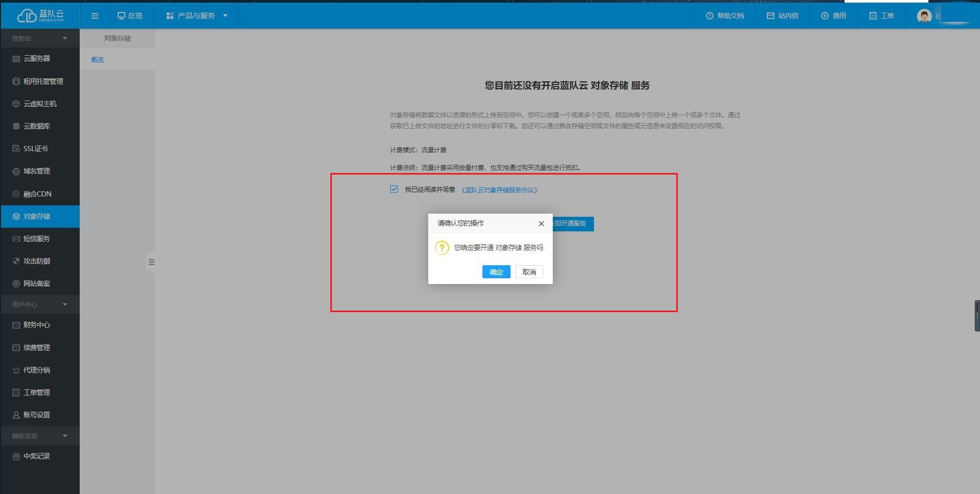This screenshot has width=980, height=494.
Task: Click the Landui cloud logo
Action: [x=40, y=16]
